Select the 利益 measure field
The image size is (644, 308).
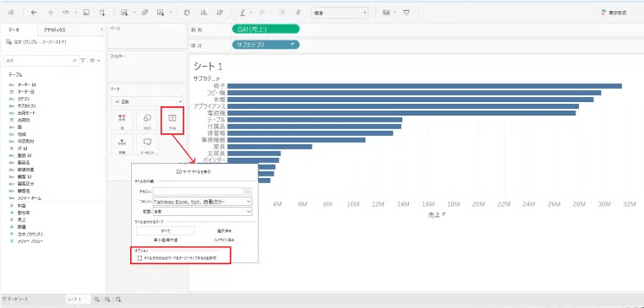point(21,205)
